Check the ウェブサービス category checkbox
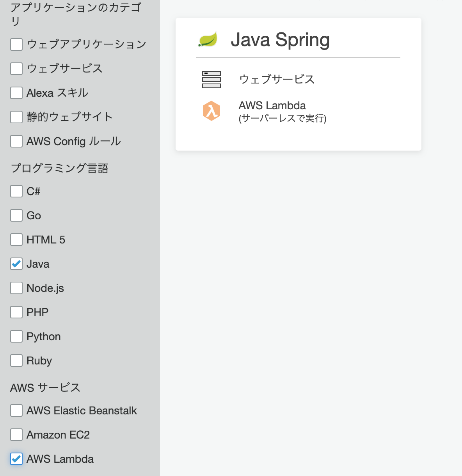Image resolution: width=462 pixels, height=476 pixels. tap(16, 69)
